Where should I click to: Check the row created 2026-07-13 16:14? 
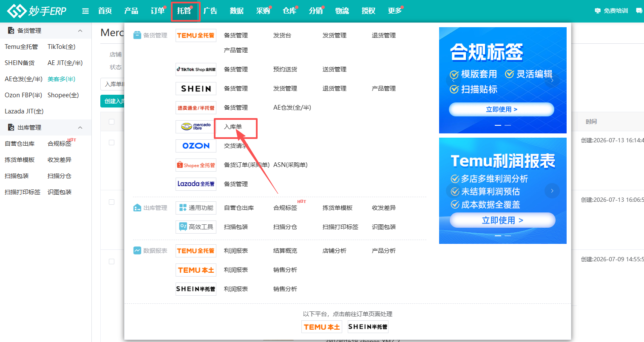(x=112, y=143)
